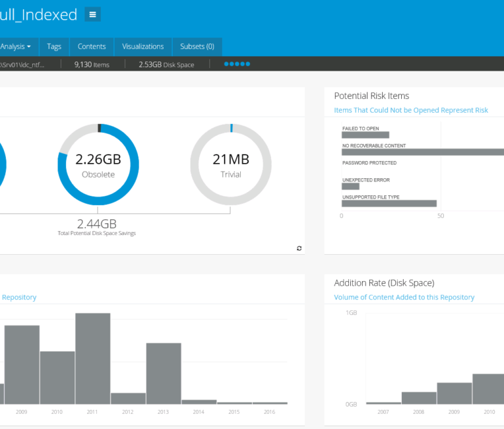Click the 9,130 Items status entry
This screenshot has width=504, height=429.
point(92,65)
